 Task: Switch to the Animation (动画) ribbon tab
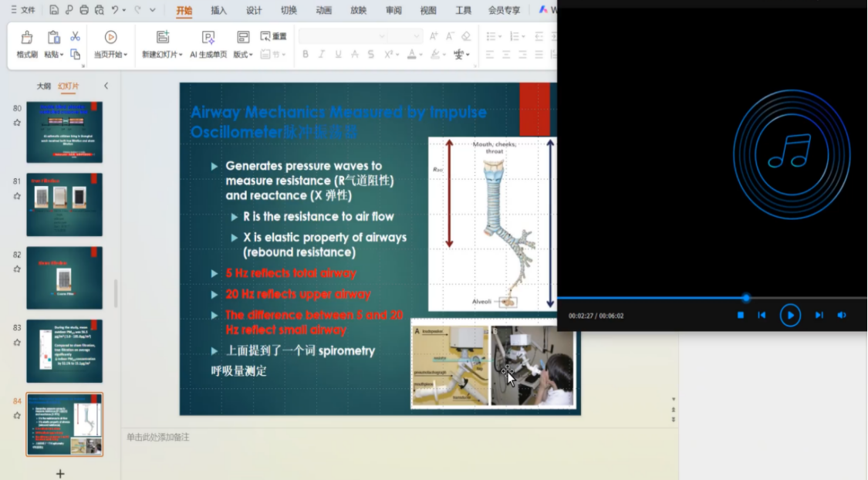click(324, 11)
